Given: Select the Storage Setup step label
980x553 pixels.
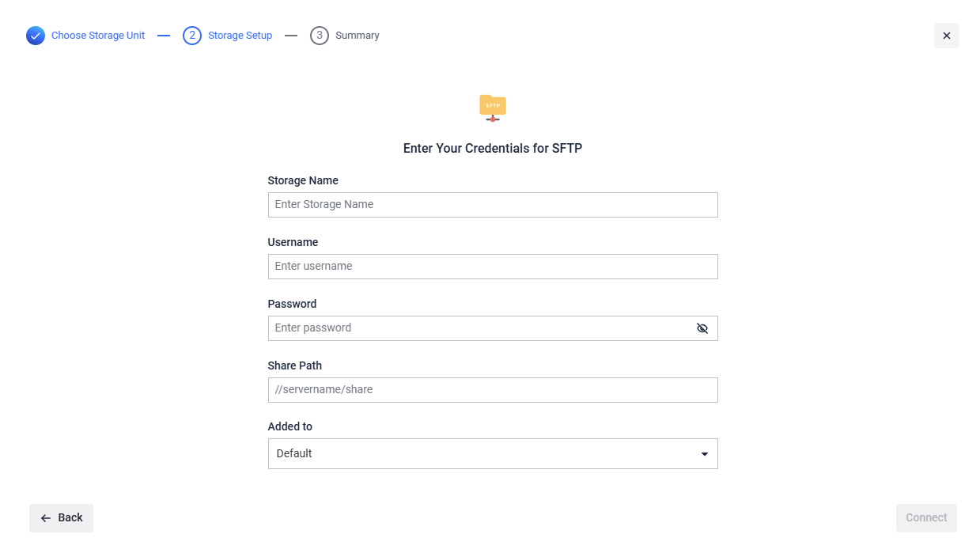Looking at the screenshot, I should 240,36.
